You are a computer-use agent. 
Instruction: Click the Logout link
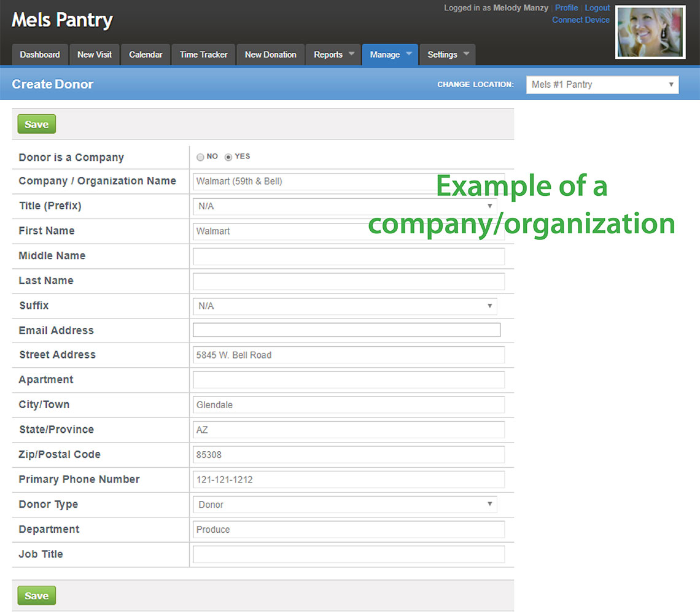597,7
